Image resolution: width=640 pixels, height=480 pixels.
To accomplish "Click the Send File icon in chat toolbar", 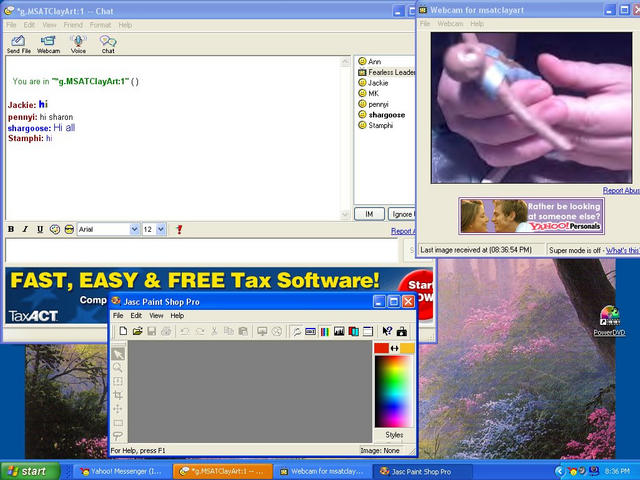I will point(18,44).
